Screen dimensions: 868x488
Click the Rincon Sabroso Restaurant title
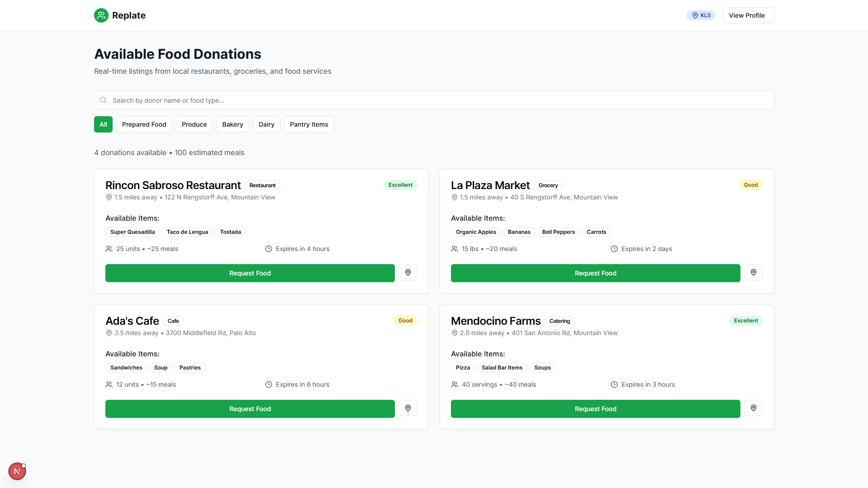(173, 185)
